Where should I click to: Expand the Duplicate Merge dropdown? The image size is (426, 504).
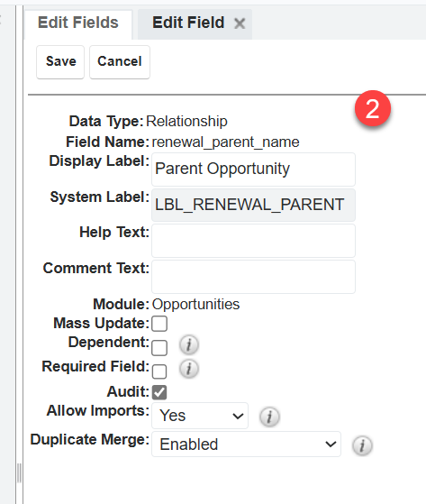[x=246, y=444]
